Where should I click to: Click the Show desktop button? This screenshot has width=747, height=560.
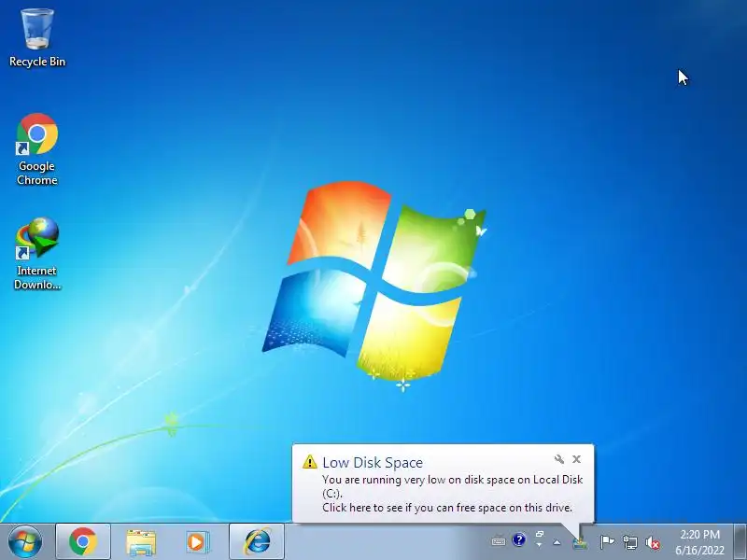pos(740,542)
